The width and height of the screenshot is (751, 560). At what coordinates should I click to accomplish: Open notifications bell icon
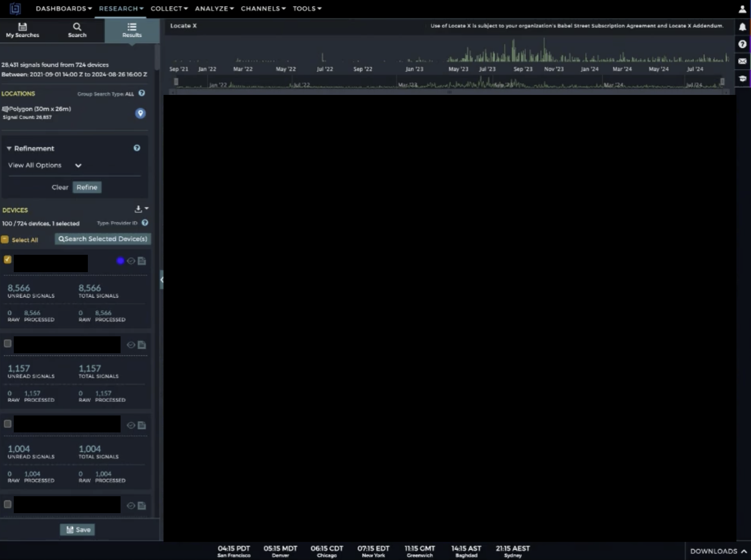[x=742, y=27]
